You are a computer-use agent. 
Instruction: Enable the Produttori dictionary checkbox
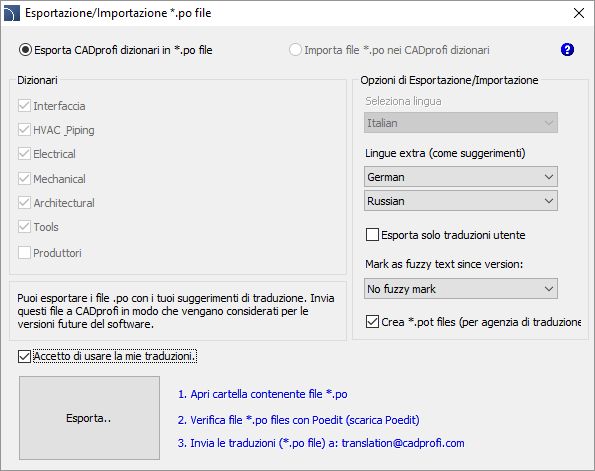pyautogui.click(x=24, y=253)
